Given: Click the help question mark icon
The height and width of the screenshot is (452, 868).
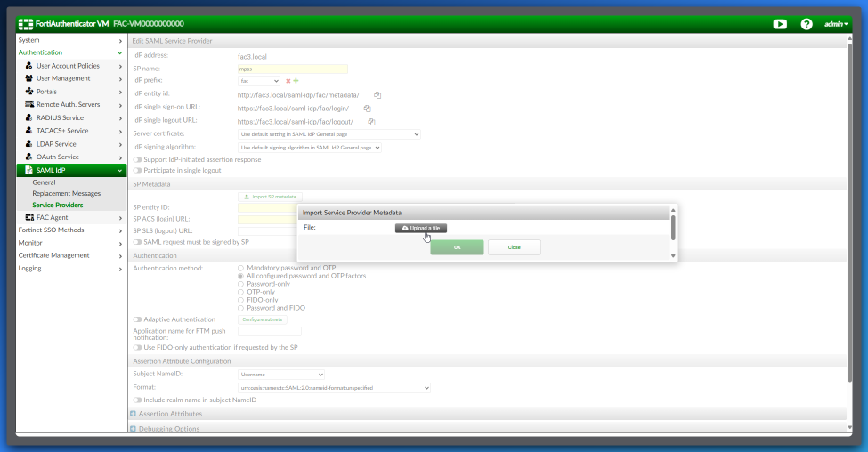Looking at the screenshot, I should [x=807, y=24].
